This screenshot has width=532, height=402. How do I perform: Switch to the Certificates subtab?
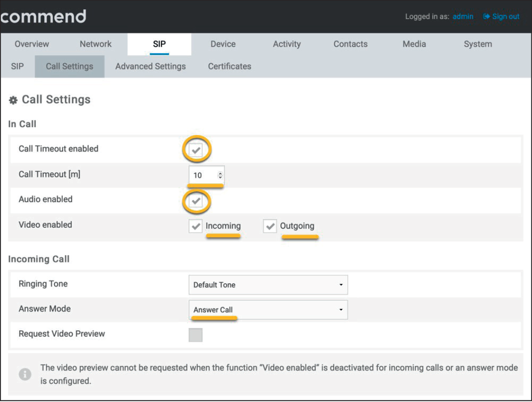(x=229, y=66)
